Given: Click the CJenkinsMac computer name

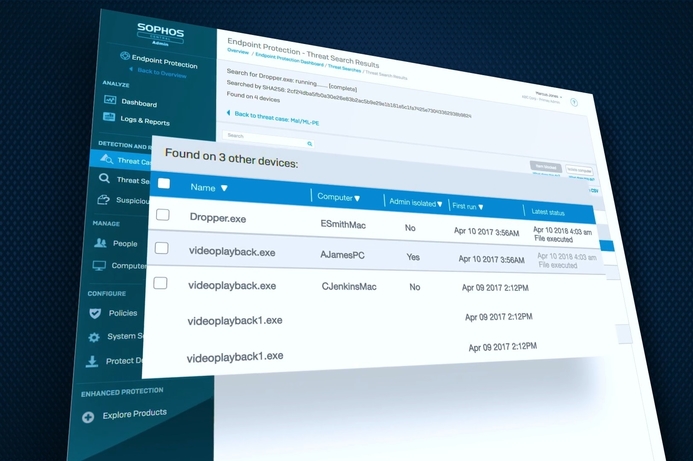Looking at the screenshot, I should pos(349,286).
